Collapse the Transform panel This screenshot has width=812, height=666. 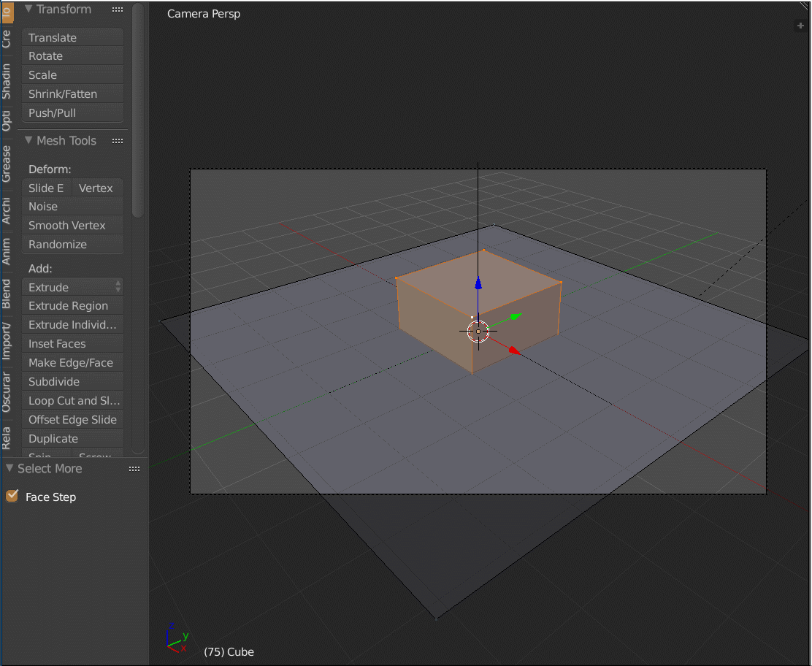(x=27, y=9)
